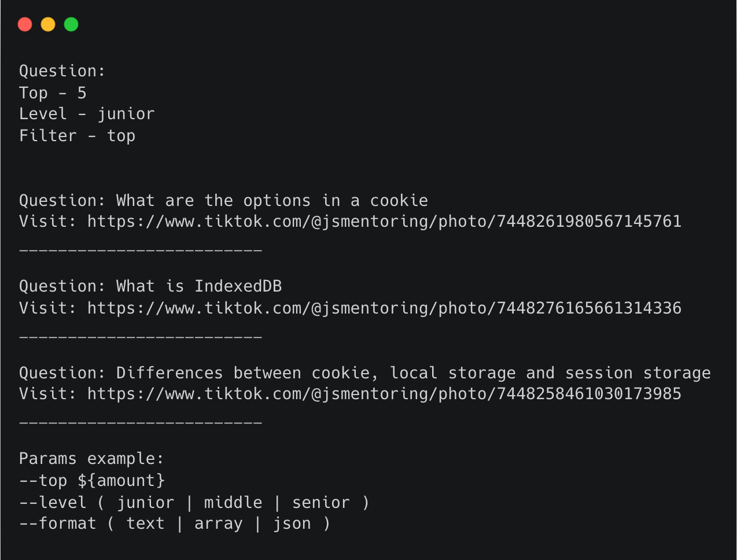Screen dimensions: 737x560
Task: Click the "text" option in --format params
Action: click(x=145, y=524)
